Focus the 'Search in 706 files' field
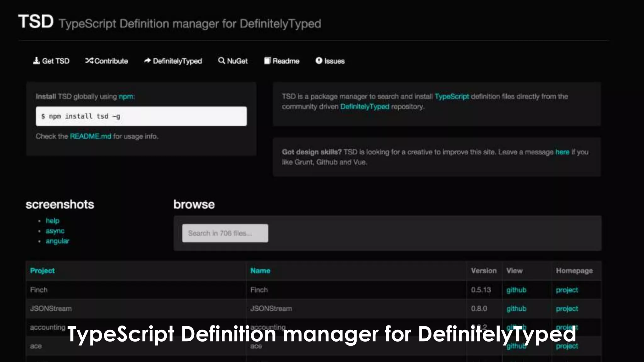The width and height of the screenshot is (644, 362). tap(225, 233)
